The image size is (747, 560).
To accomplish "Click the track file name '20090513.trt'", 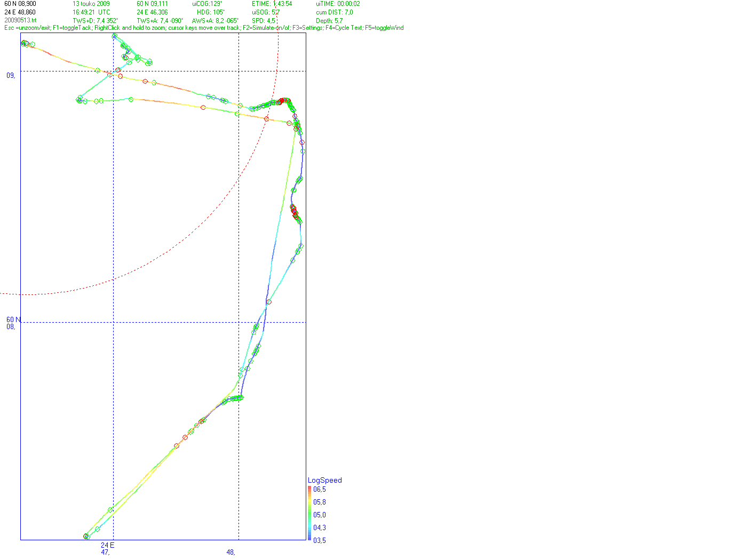I will click(20, 21).
